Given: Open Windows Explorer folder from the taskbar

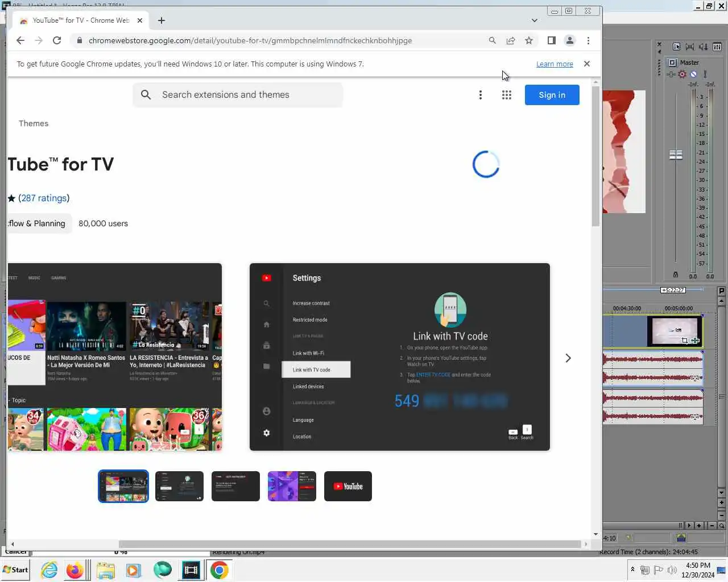Looking at the screenshot, I should click(x=105, y=570).
